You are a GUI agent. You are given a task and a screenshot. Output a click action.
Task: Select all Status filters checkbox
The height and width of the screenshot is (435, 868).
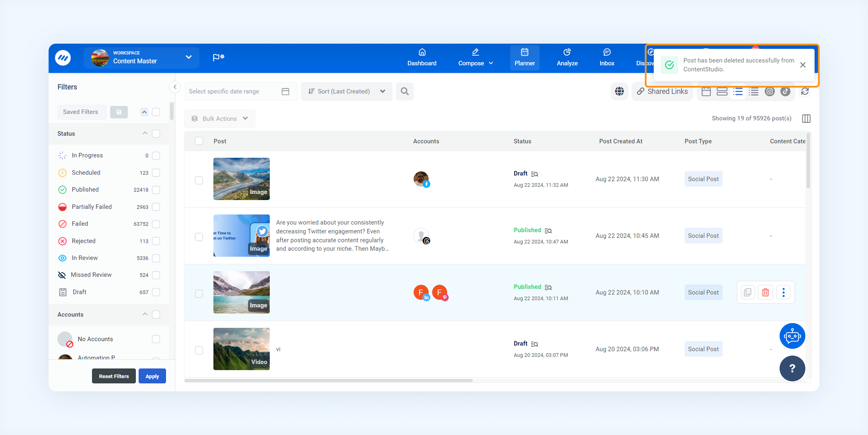[156, 134]
